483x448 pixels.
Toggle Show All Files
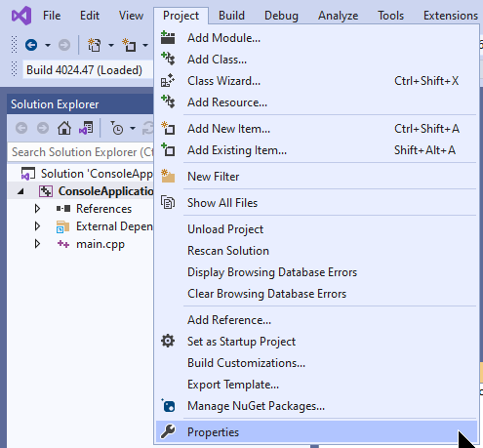click(x=222, y=203)
